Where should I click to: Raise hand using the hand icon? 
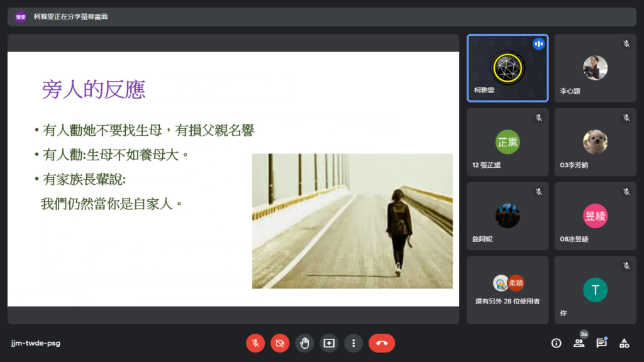click(x=304, y=343)
